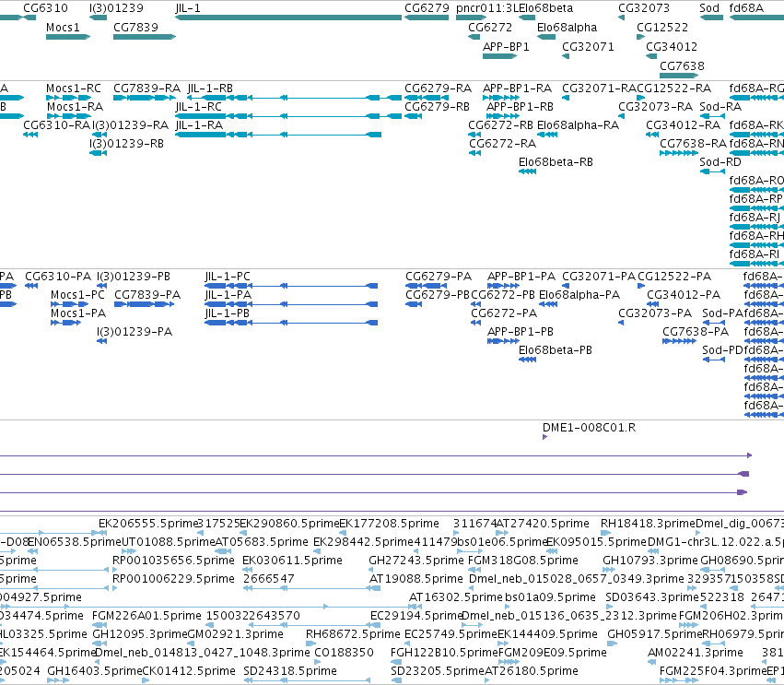Image resolution: width=784 pixels, height=685 pixels.
Task: Select the CG7638-PA protein label
Action: pos(696,332)
